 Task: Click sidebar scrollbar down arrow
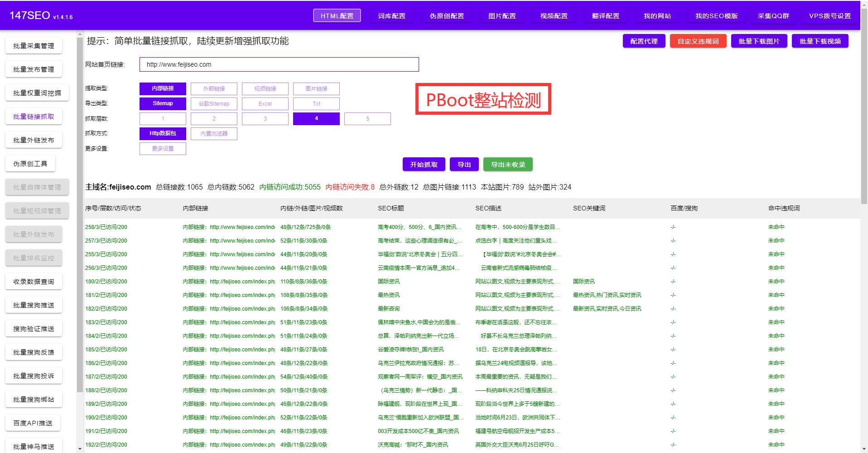click(x=80, y=449)
